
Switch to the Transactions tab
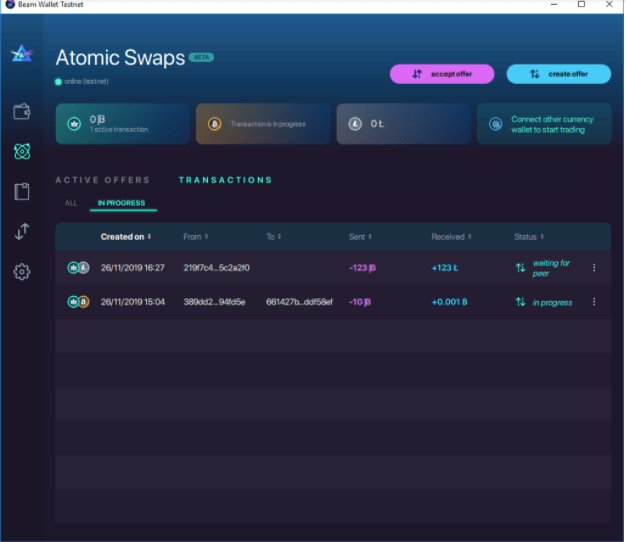225,180
